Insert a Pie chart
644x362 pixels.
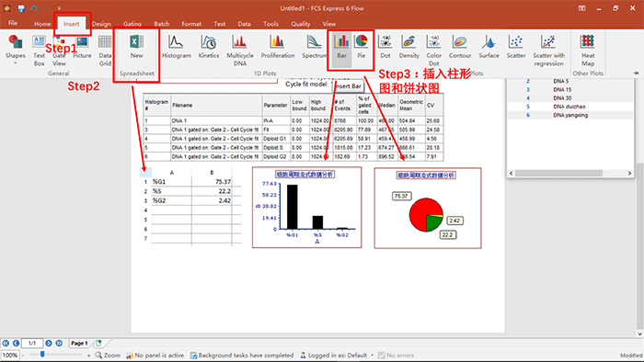(361, 47)
